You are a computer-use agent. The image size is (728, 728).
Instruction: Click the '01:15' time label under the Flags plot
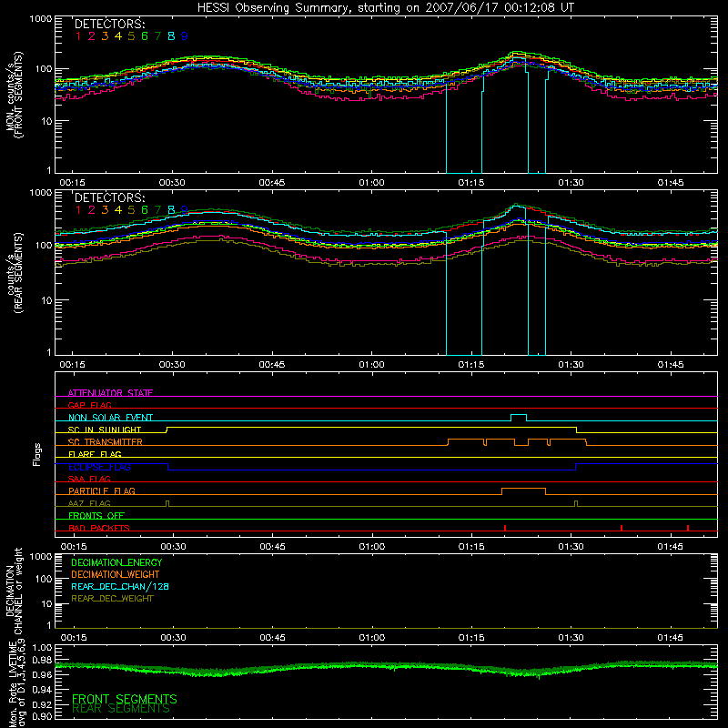click(x=471, y=547)
